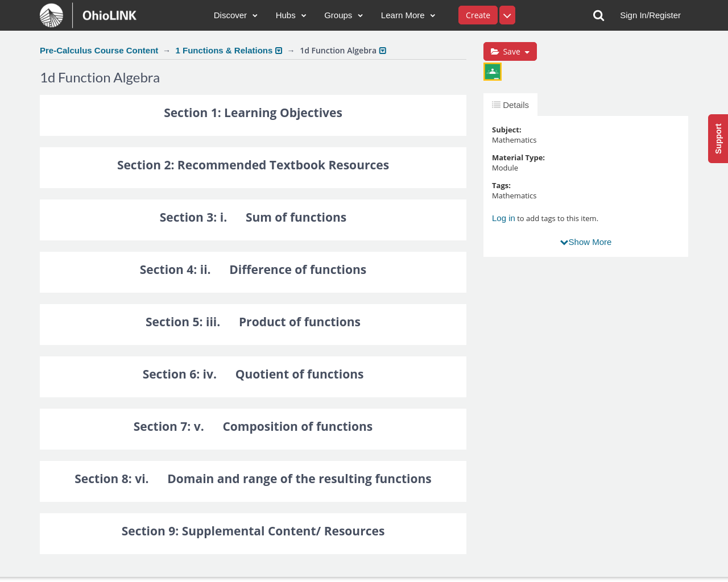Click Sign In/Register link
Image resolution: width=728 pixels, height=582 pixels.
(650, 15)
